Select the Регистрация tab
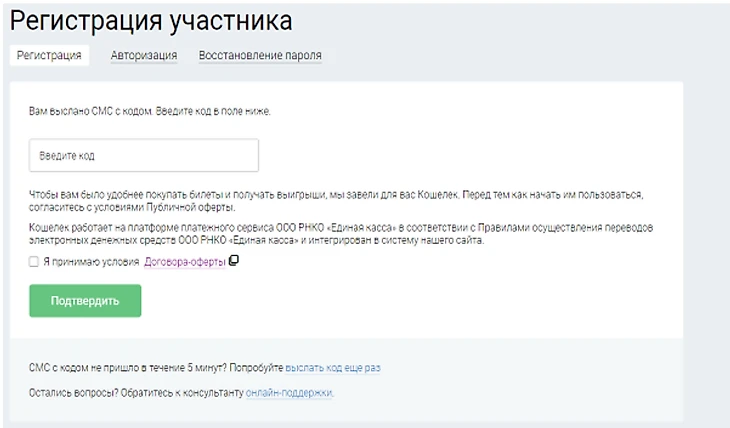The image size is (730, 428). tap(49, 55)
